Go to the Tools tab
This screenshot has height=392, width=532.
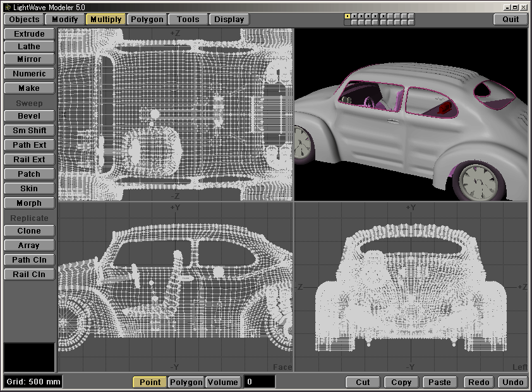click(188, 19)
